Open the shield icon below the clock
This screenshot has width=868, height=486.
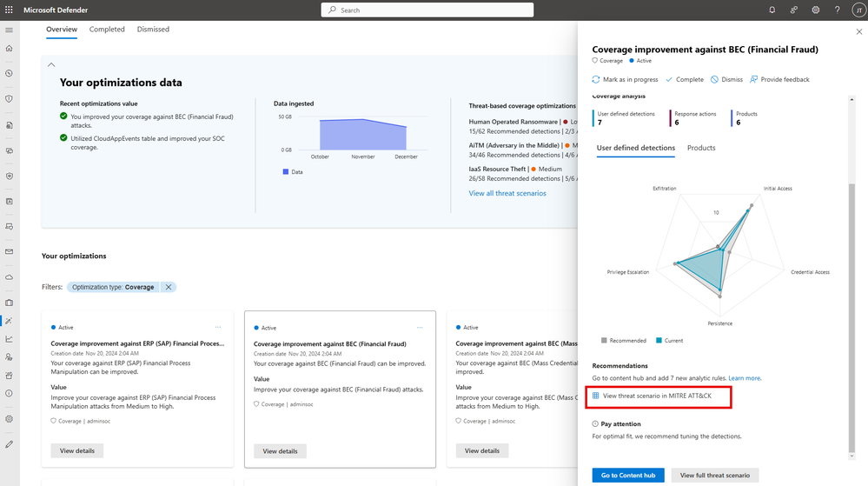(x=9, y=98)
